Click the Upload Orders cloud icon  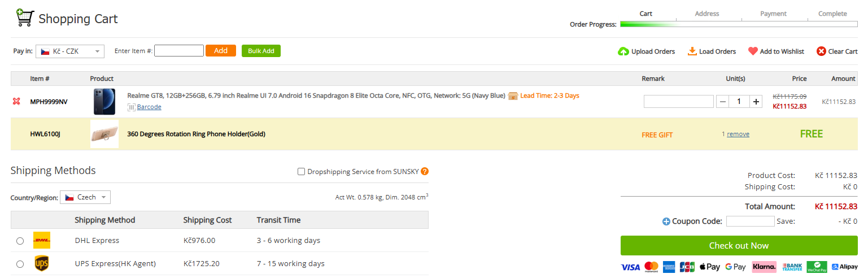pyautogui.click(x=623, y=51)
